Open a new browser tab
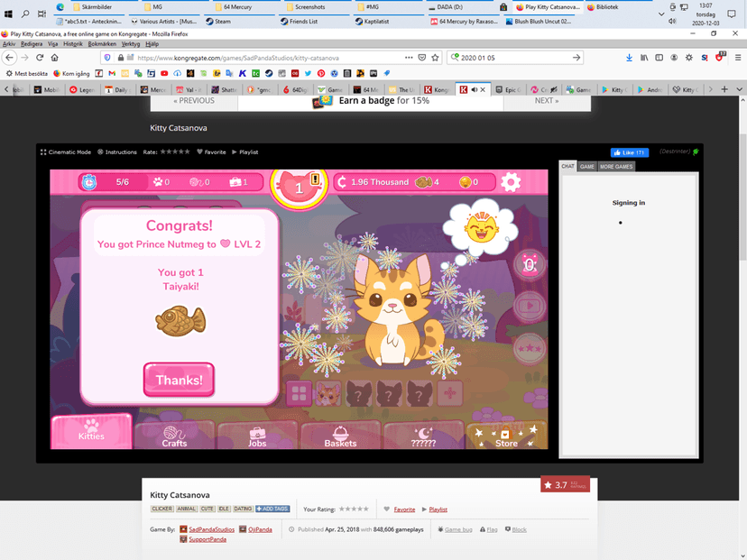This screenshot has width=747, height=560. [x=724, y=89]
